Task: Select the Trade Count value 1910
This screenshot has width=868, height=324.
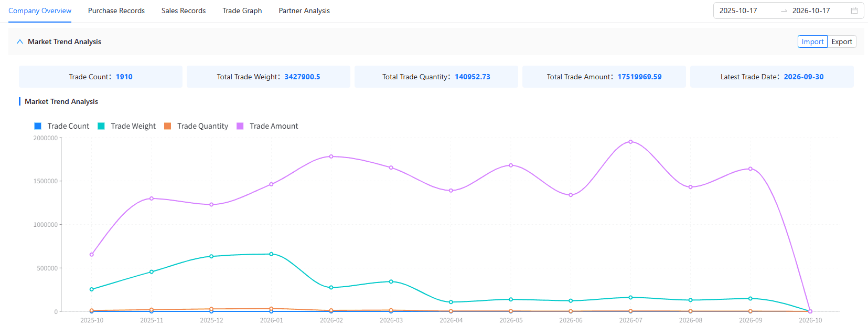Action: click(x=124, y=77)
